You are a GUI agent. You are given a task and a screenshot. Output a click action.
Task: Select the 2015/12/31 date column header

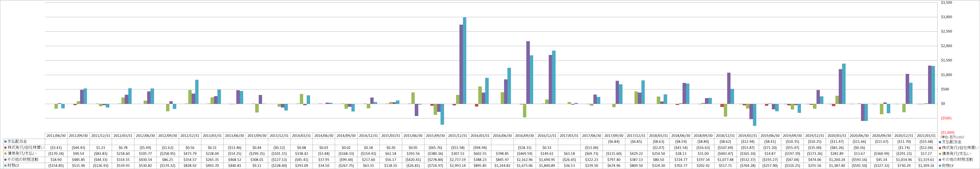coord(457,136)
